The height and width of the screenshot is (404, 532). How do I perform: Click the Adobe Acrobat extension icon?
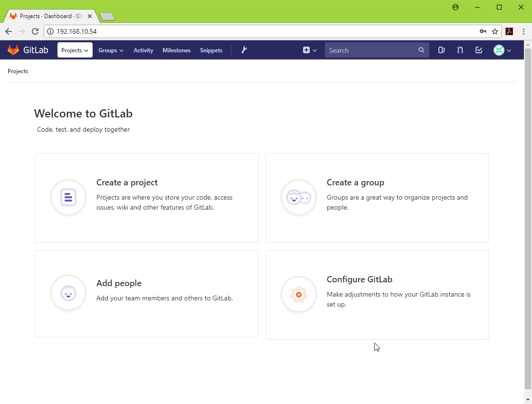pyautogui.click(x=509, y=31)
